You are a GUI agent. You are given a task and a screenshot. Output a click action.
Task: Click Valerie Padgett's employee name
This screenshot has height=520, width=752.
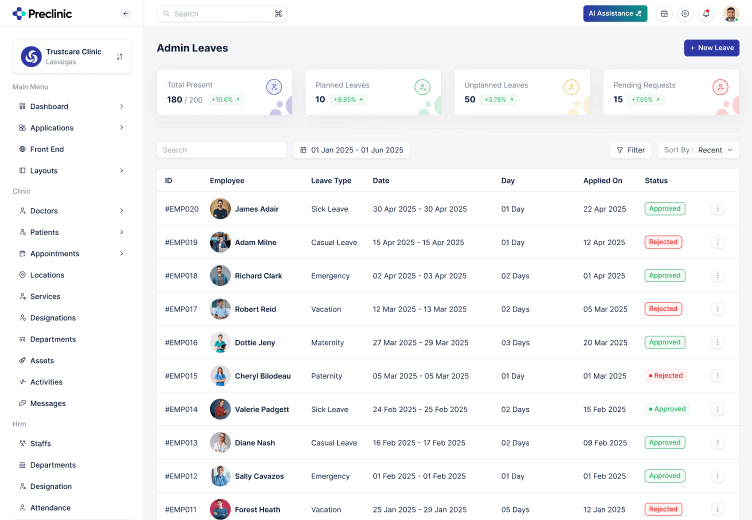(262, 409)
